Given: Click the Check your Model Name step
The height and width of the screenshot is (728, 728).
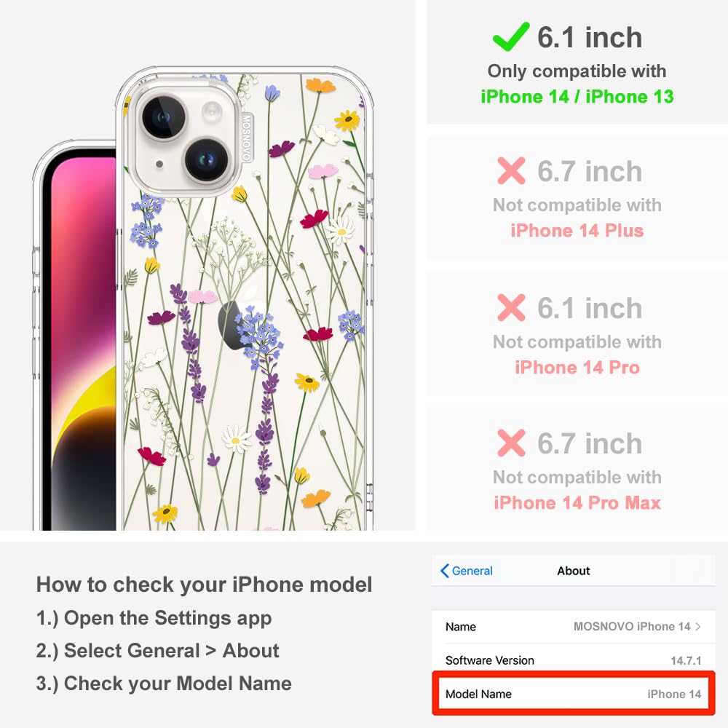Looking at the screenshot, I should click(x=164, y=684).
